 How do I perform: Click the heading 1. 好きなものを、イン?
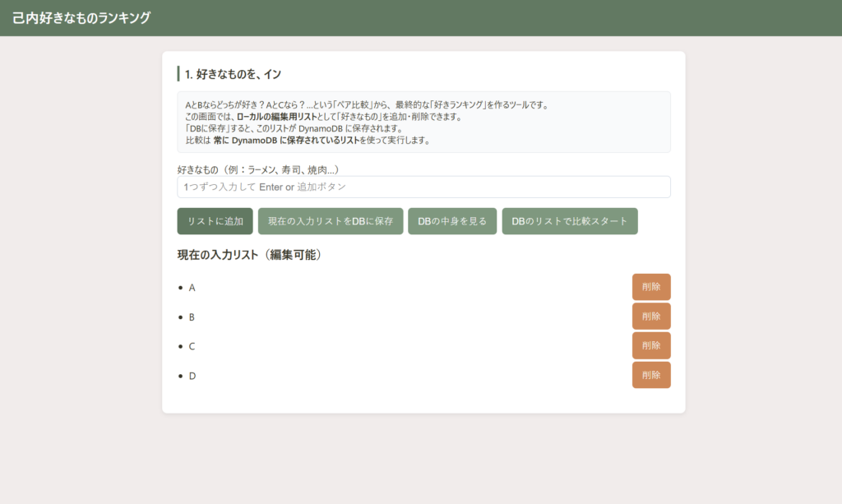point(234,74)
